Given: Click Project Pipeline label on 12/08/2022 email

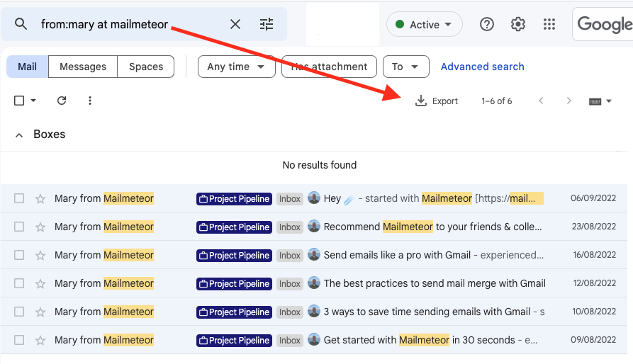Looking at the screenshot, I should tap(234, 284).
